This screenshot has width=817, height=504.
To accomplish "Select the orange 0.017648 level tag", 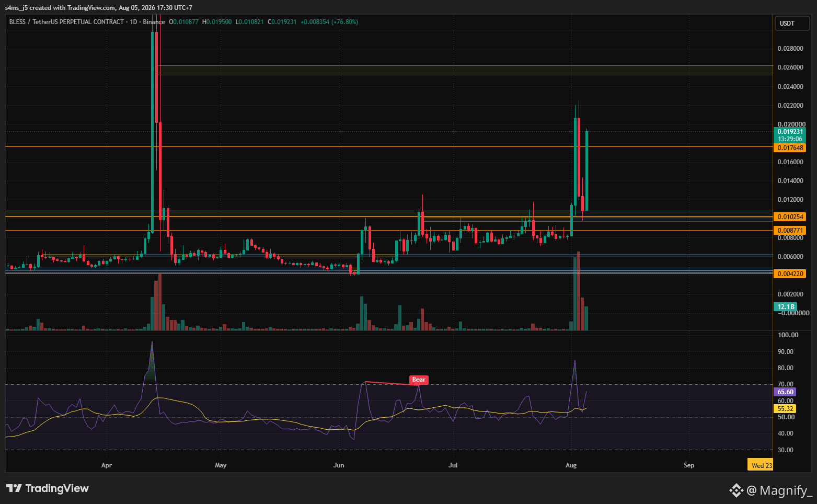I will click(789, 148).
